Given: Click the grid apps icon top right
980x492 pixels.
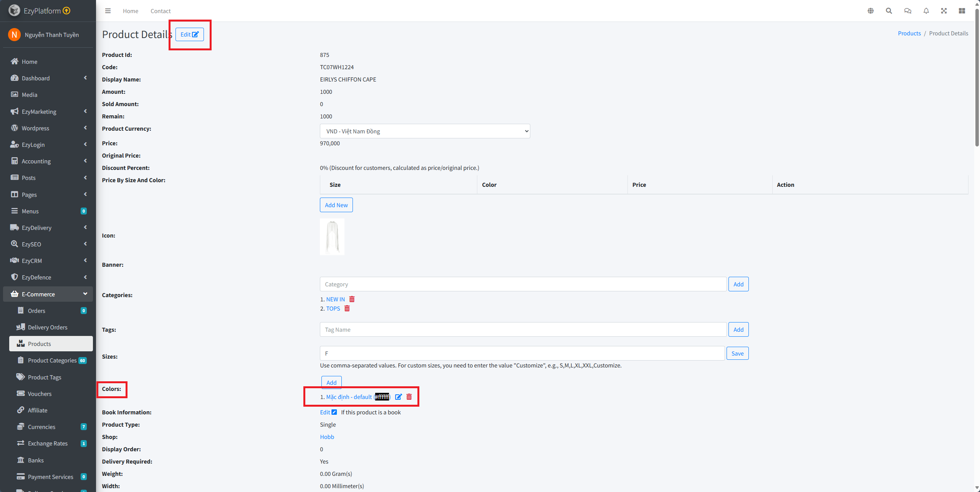Looking at the screenshot, I should [962, 11].
